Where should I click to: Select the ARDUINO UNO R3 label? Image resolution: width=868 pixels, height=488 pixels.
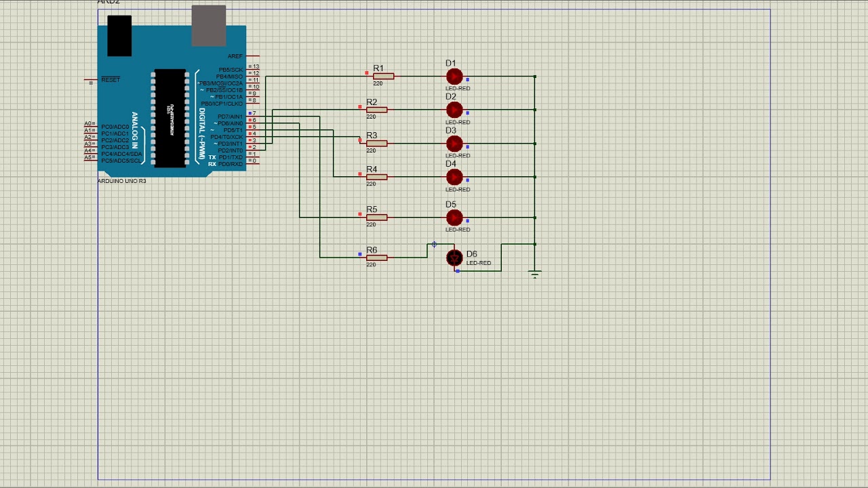122,181
